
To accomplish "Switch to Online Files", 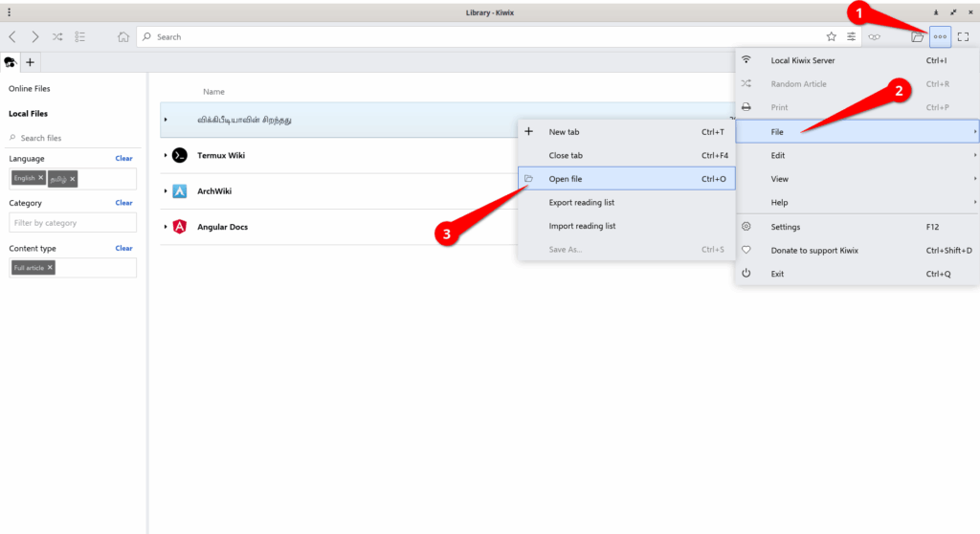I will pyautogui.click(x=30, y=89).
